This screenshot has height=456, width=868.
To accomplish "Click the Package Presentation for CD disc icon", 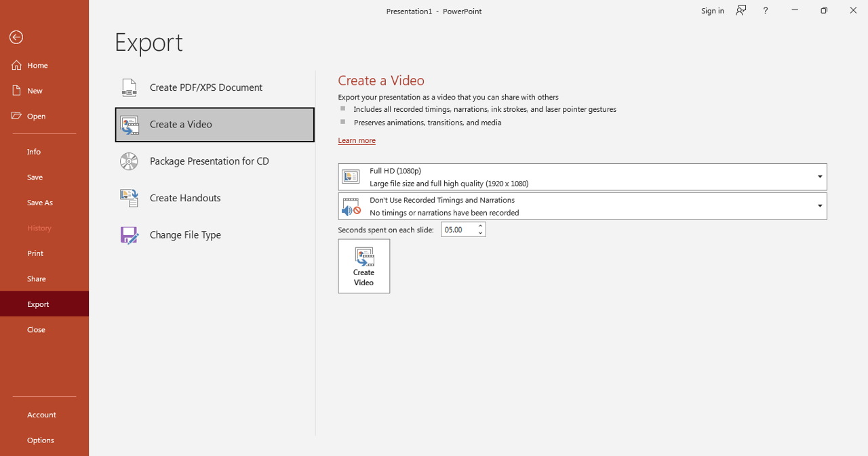I will pyautogui.click(x=129, y=161).
